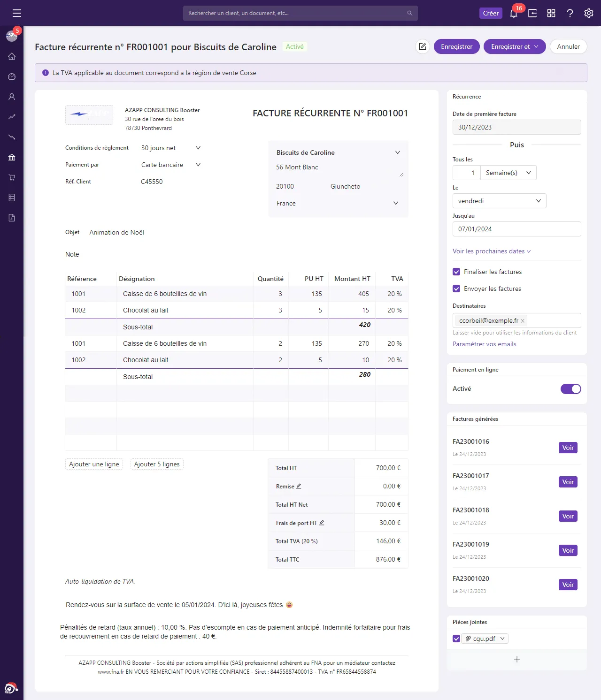Open the notifications bell icon
Viewport: 601px width, 700px height.
click(x=514, y=13)
